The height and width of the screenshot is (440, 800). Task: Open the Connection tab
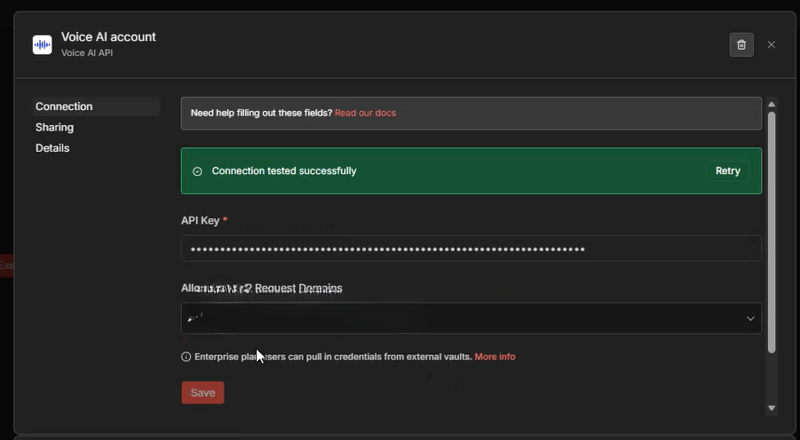(96, 107)
